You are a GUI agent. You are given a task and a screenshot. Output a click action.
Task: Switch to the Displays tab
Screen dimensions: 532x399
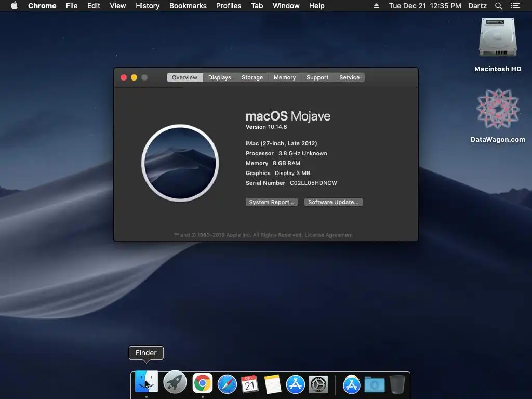pyautogui.click(x=220, y=77)
